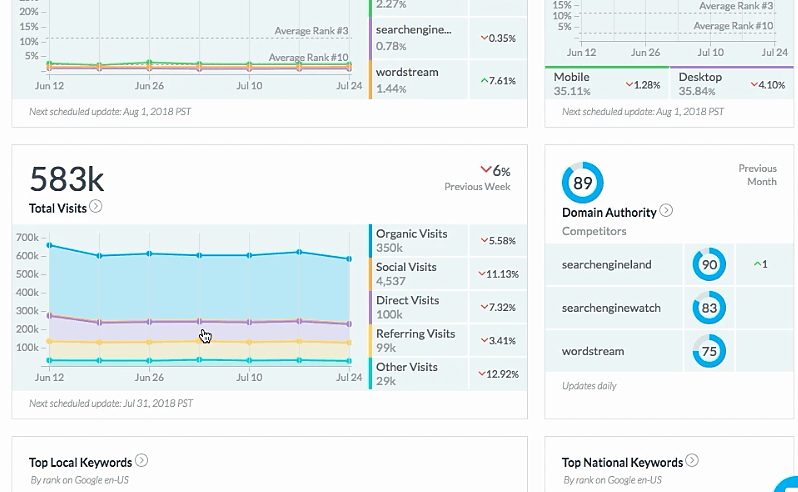Click the searchenginewatch 83 score donut
This screenshot has height=492, width=798.
709,308
